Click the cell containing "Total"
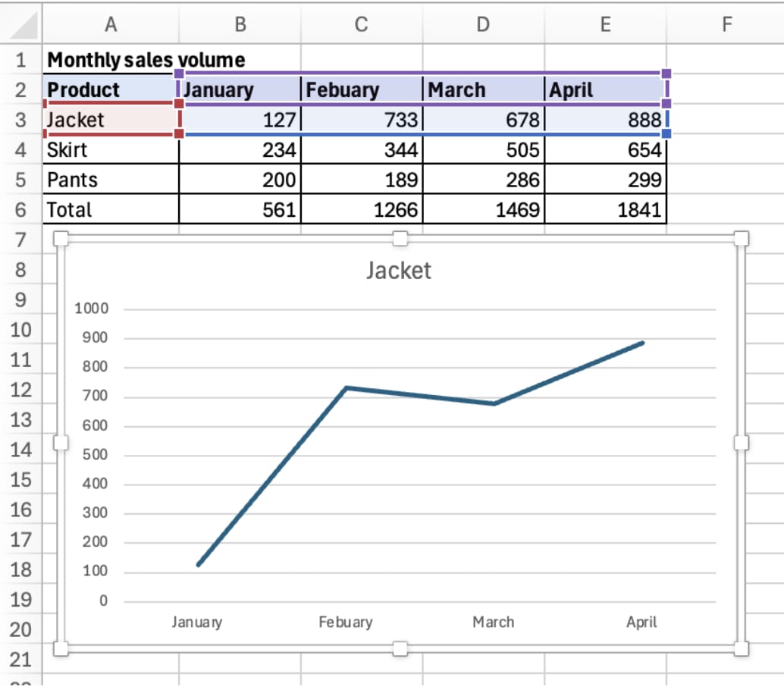The height and width of the screenshot is (696, 784). (x=111, y=209)
